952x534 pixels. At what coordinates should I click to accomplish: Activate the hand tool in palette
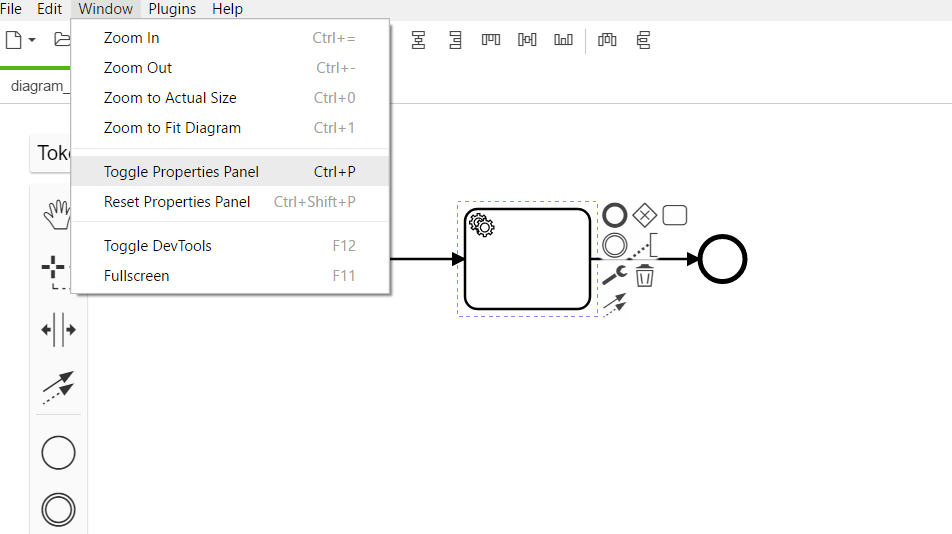(58, 212)
